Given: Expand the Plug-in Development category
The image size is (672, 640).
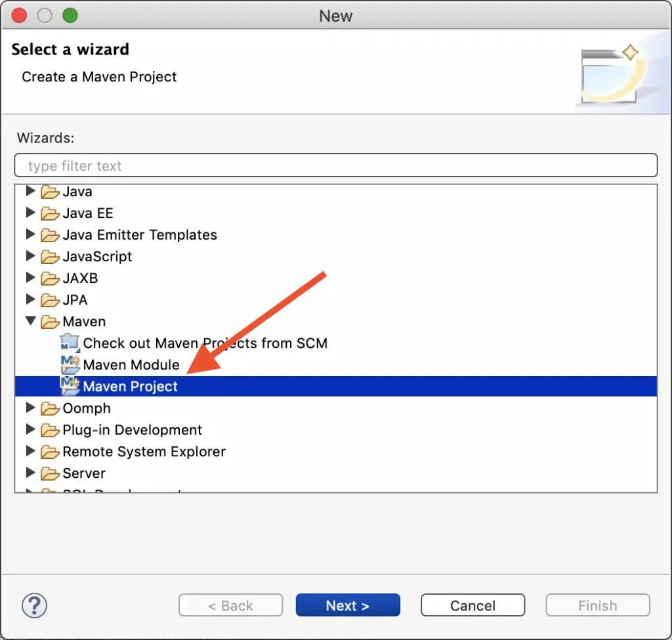Looking at the screenshot, I should pyautogui.click(x=30, y=430).
